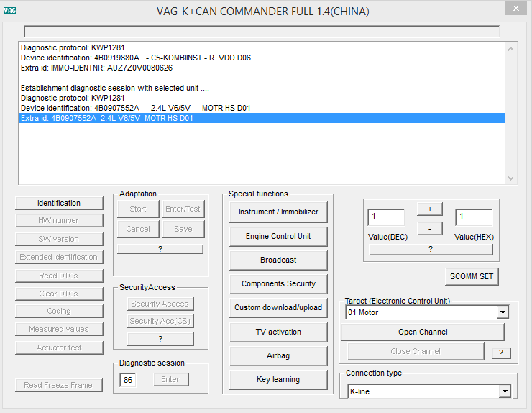Click the Adaptation Save button

[183, 230]
